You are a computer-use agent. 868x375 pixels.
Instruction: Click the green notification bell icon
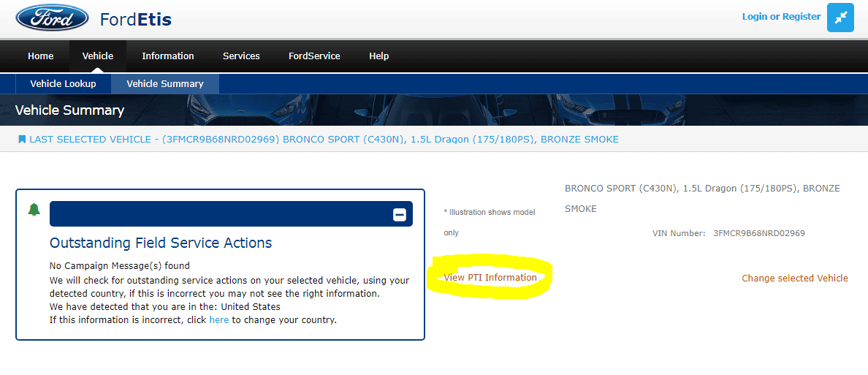coord(34,211)
